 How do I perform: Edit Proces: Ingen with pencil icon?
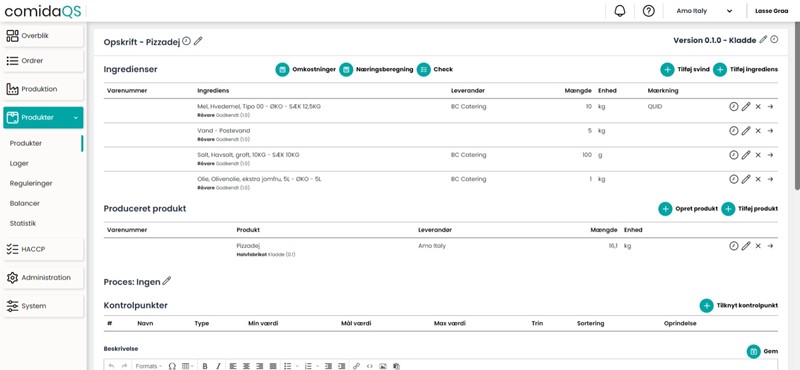coord(167,281)
